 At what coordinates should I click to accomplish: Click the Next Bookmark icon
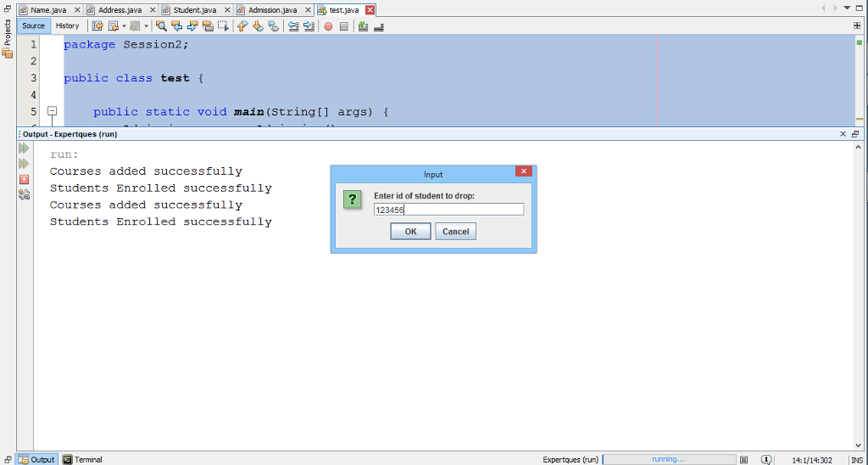[x=258, y=26]
